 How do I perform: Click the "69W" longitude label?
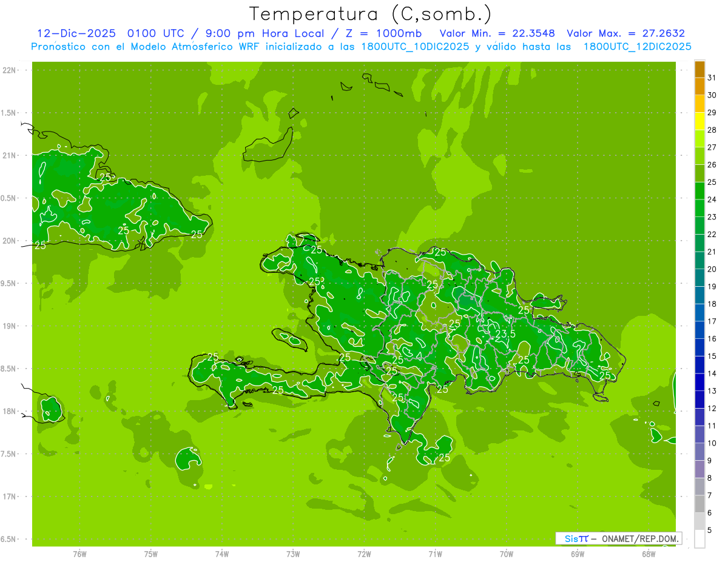click(578, 554)
